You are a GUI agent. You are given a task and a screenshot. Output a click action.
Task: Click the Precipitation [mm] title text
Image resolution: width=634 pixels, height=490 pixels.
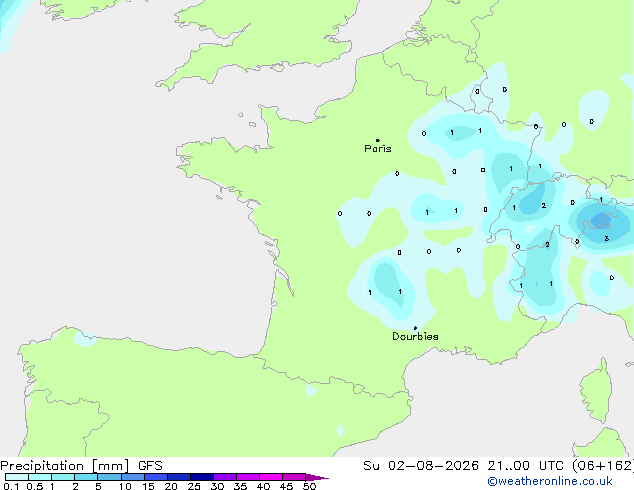(x=65, y=466)
